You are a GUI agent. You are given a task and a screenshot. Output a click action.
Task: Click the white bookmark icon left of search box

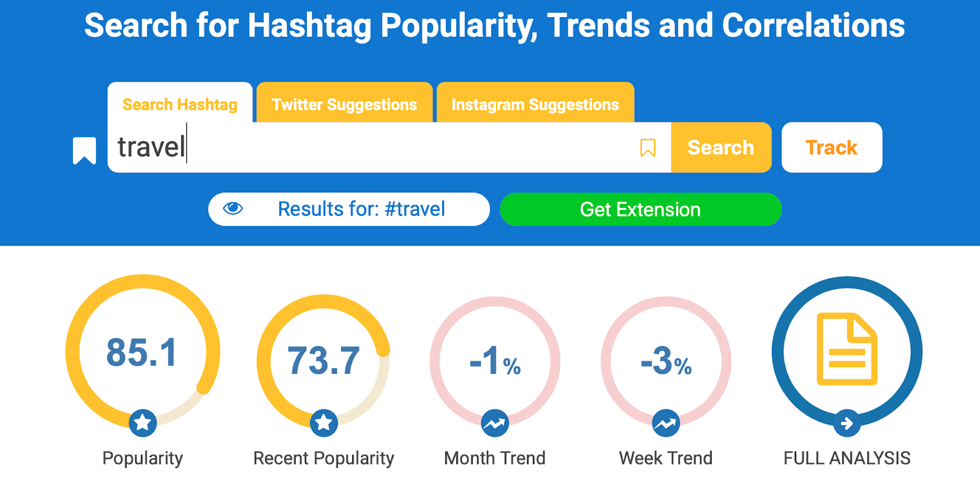85,150
